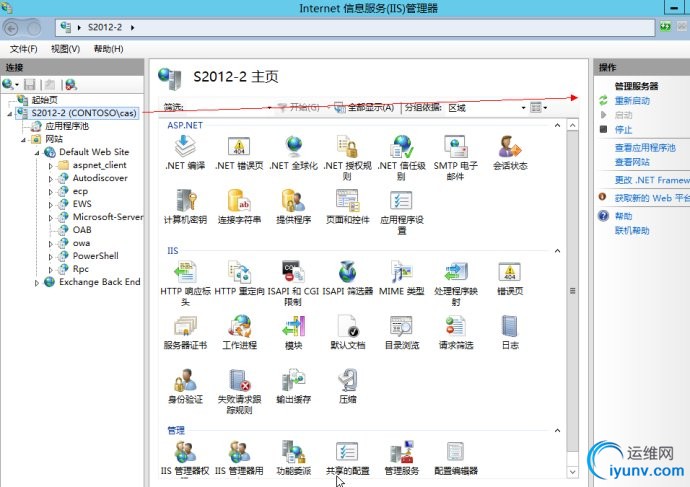Open the IIS 错误页 feature
Viewport: 690px width, 487px height.
coord(510,278)
